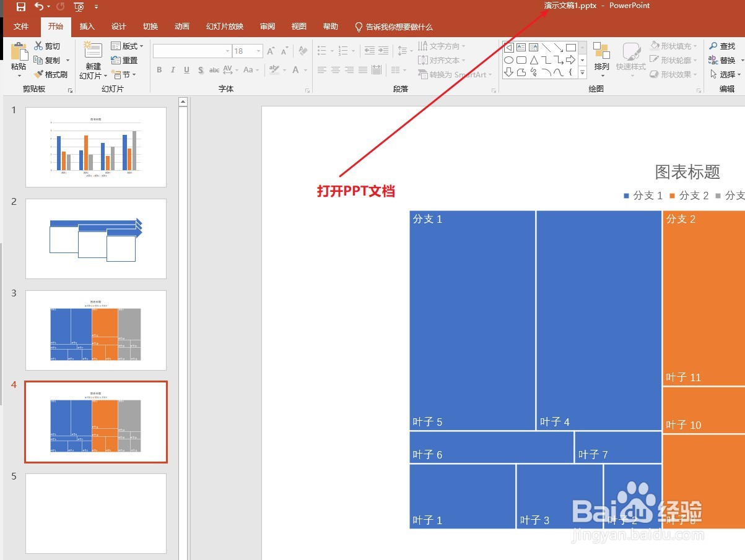Increase list indent level
The image size is (745, 560).
tap(383, 51)
